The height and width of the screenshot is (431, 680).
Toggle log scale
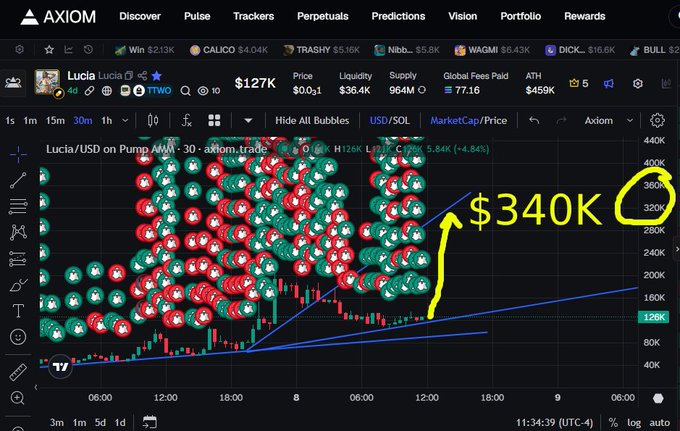[x=634, y=422]
